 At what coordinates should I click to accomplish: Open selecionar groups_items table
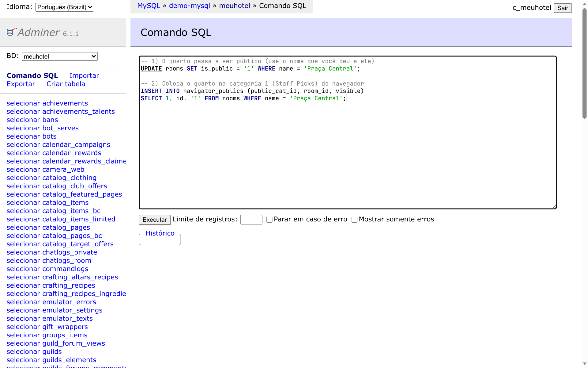pos(47,335)
